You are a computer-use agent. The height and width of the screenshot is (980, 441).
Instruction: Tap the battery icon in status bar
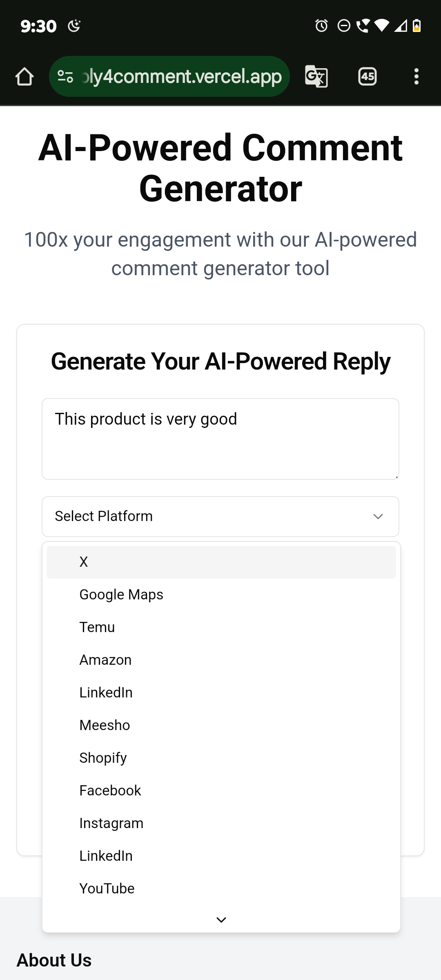pos(416,26)
